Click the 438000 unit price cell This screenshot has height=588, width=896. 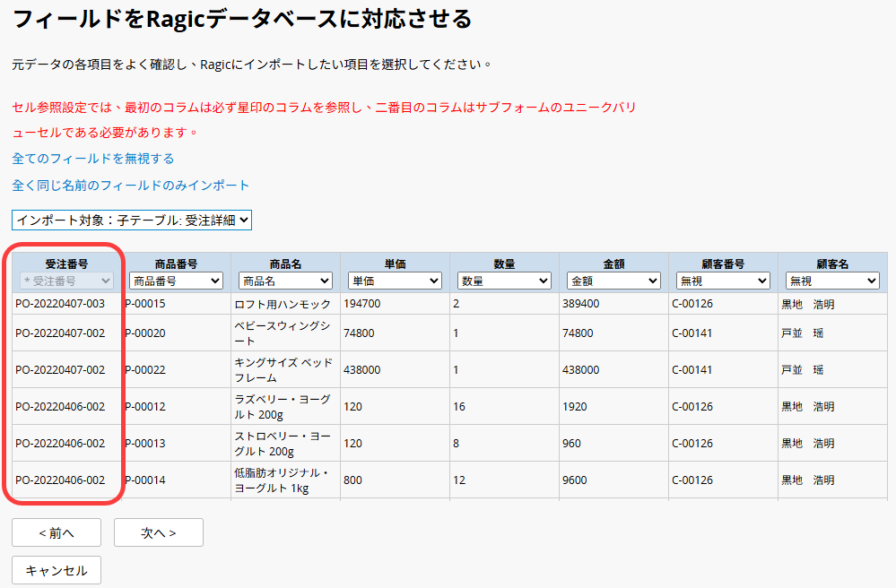coord(362,369)
